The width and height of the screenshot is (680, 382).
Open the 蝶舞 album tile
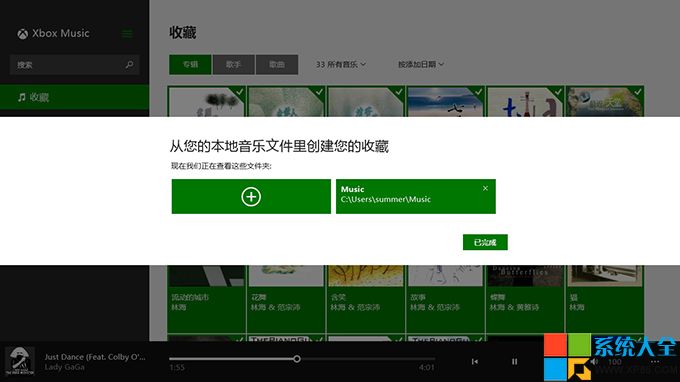(525, 299)
